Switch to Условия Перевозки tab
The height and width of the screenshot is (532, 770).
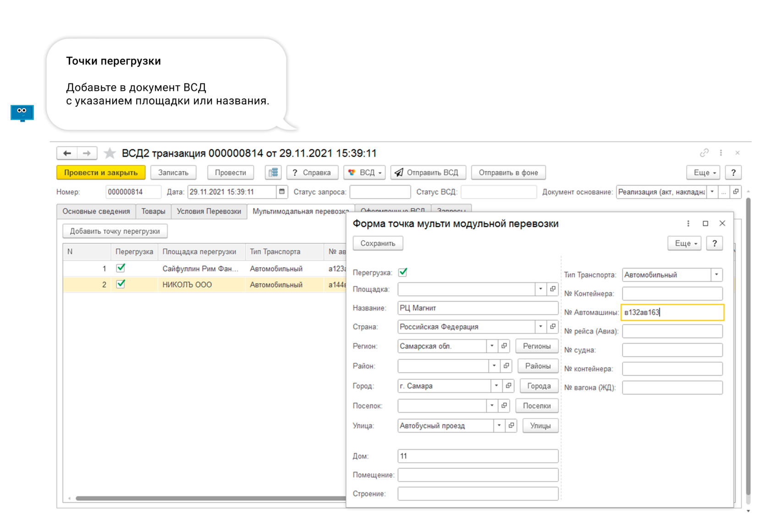(209, 211)
